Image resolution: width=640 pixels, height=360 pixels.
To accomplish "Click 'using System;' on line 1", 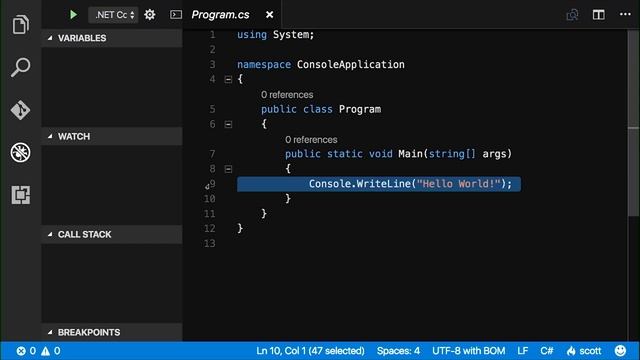I will click(x=276, y=35).
